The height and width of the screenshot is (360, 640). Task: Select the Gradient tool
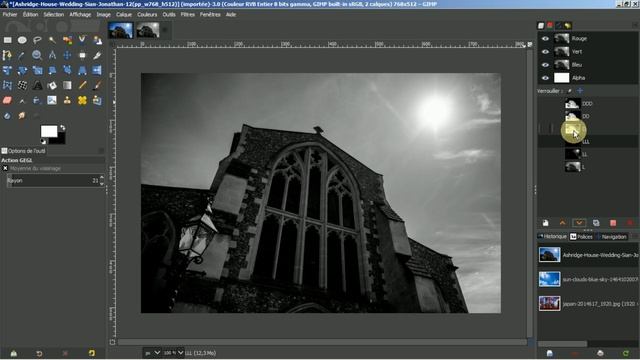coord(67,85)
